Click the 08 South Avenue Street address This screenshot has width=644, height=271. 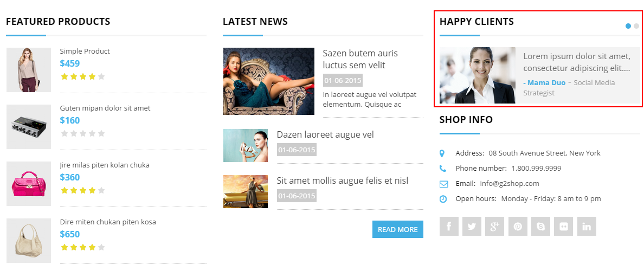click(545, 153)
